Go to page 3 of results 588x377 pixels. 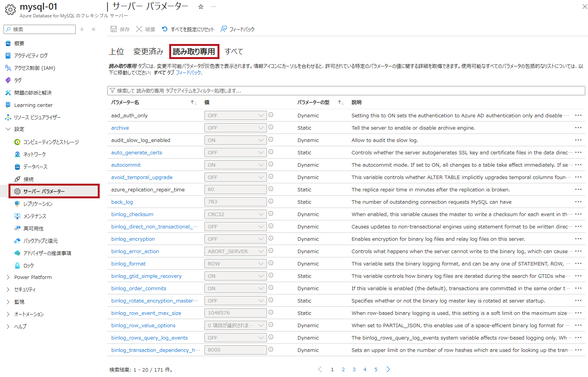[x=354, y=369]
